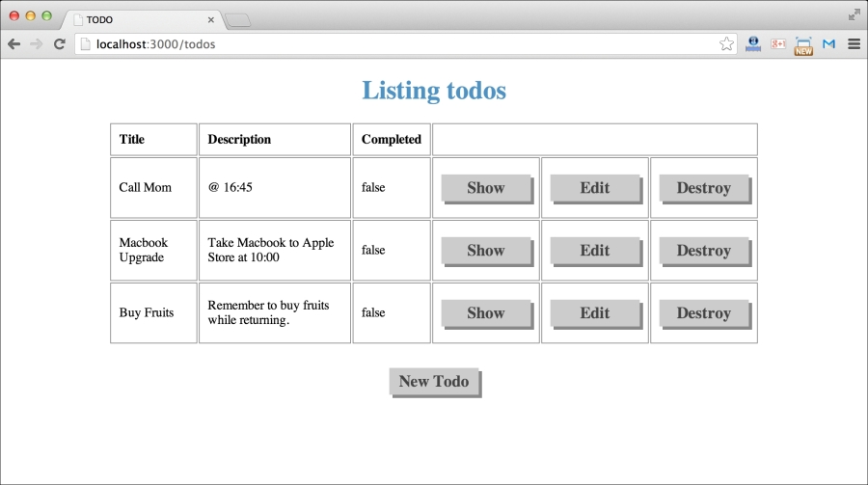Edit the Call Mom todo
This screenshot has width=868, height=485.
(594, 188)
